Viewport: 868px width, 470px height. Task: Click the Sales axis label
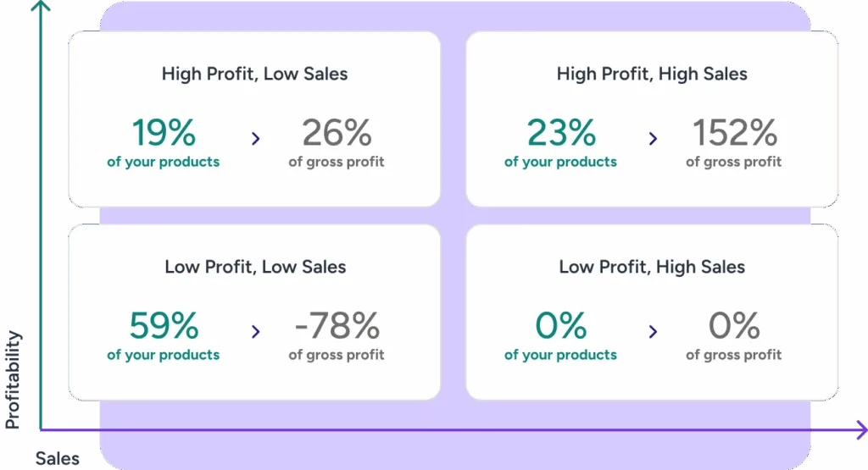coord(58,458)
